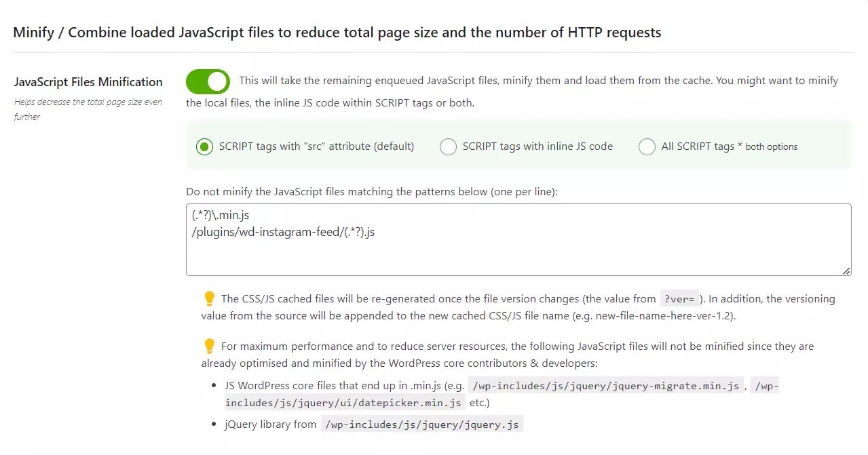Click the ?ver= code snippet
The image size is (868, 455).
pos(679,299)
